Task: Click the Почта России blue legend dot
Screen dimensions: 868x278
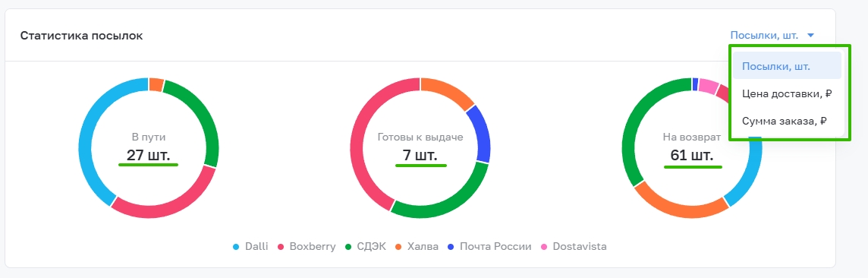Action: (x=451, y=247)
